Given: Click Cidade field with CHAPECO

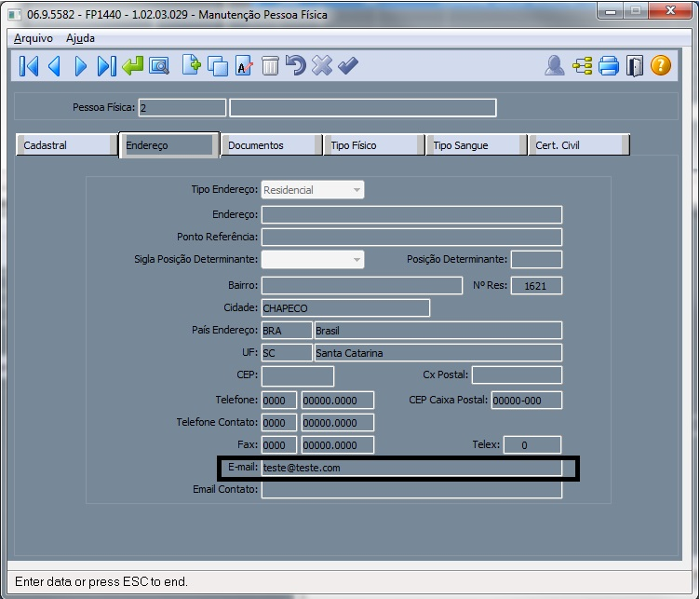Looking at the screenshot, I should click(345, 307).
